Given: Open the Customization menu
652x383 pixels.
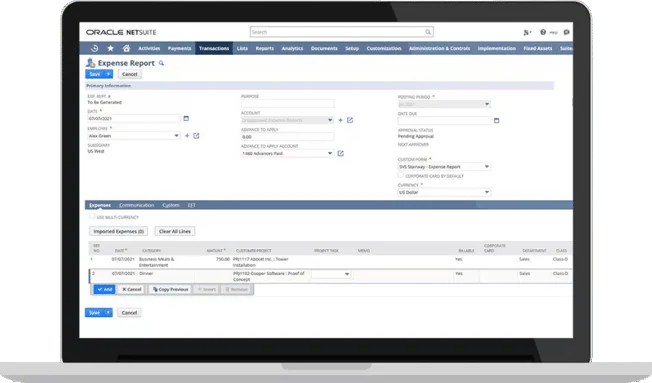Looking at the screenshot, I should (384, 48).
